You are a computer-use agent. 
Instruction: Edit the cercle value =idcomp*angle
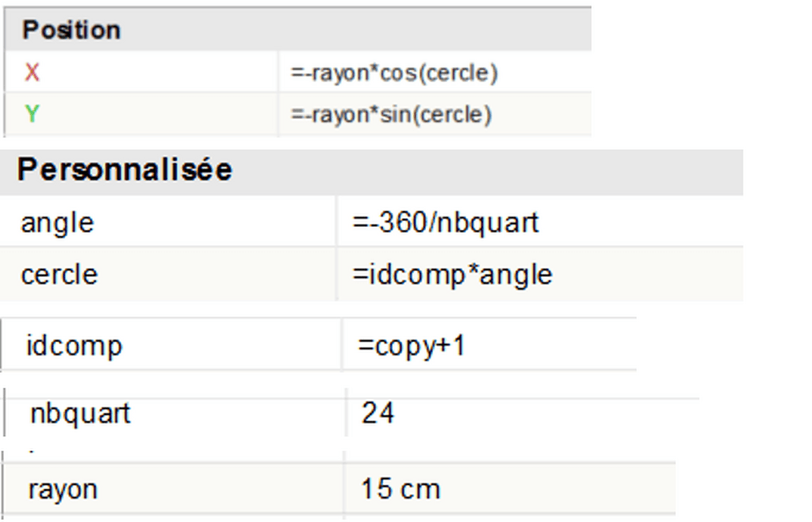(452, 274)
